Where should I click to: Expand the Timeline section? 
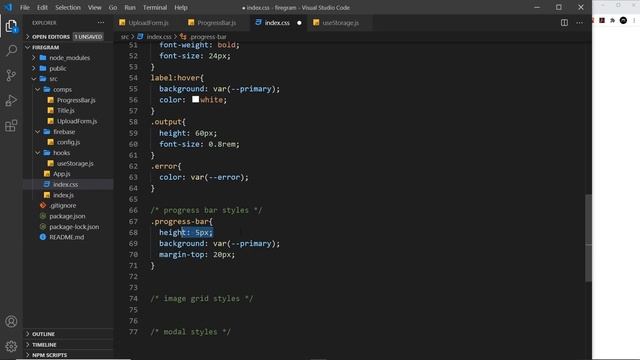28,344
